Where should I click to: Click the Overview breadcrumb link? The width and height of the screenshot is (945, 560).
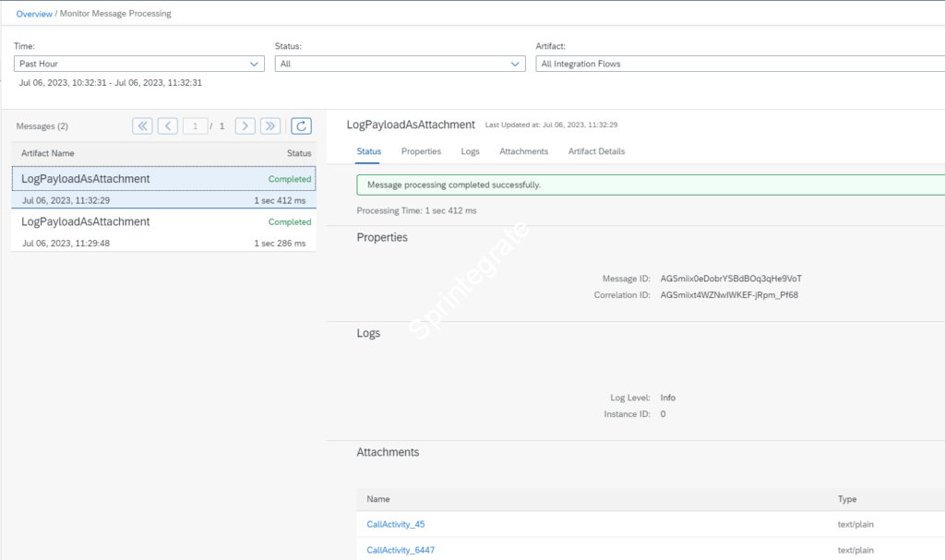33,14
